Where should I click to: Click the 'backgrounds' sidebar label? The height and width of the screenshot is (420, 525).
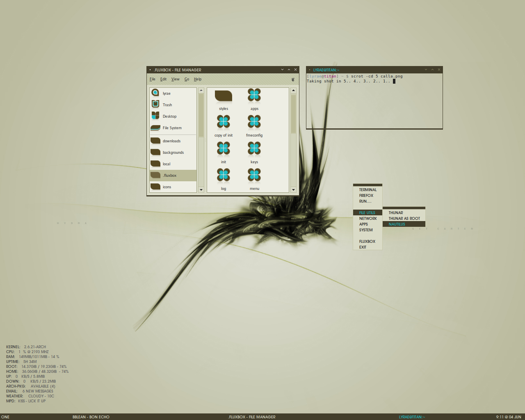[173, 153]
